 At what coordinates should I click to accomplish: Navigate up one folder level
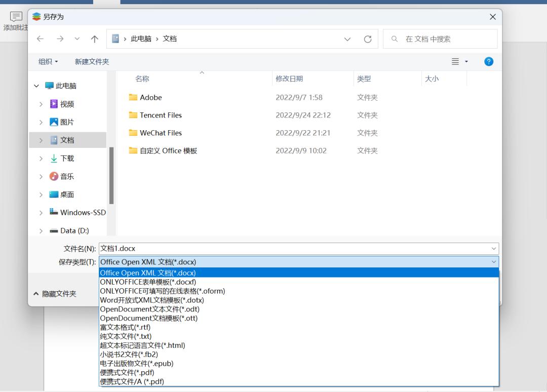[x=95, y=38]
